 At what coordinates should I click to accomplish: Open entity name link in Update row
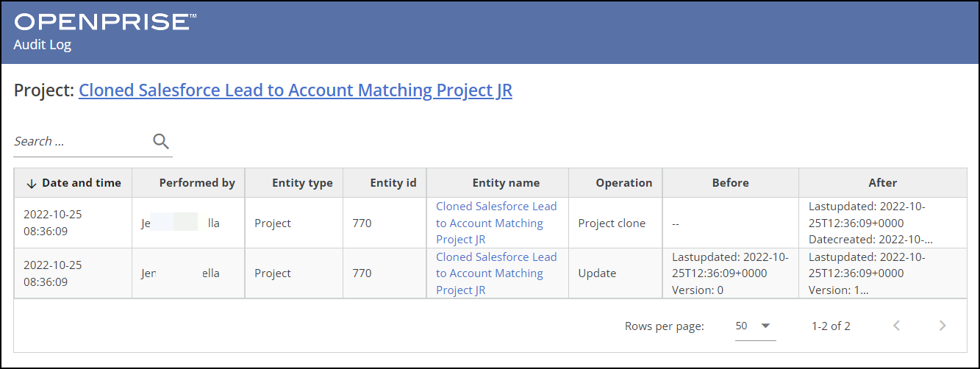[x=497, y=273]
